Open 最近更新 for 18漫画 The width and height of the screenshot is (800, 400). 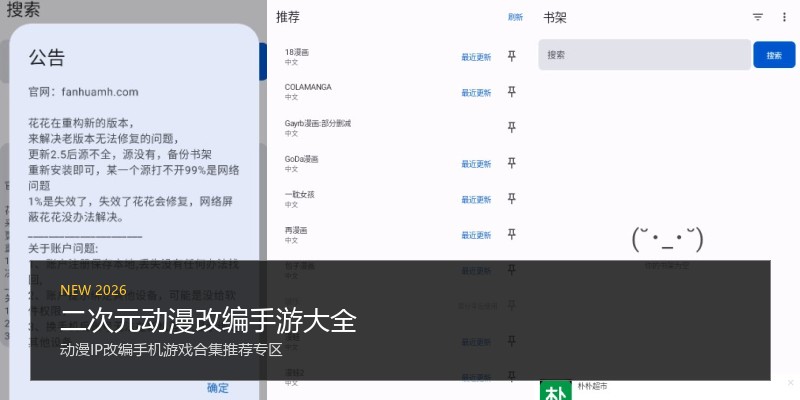(476, 57)
